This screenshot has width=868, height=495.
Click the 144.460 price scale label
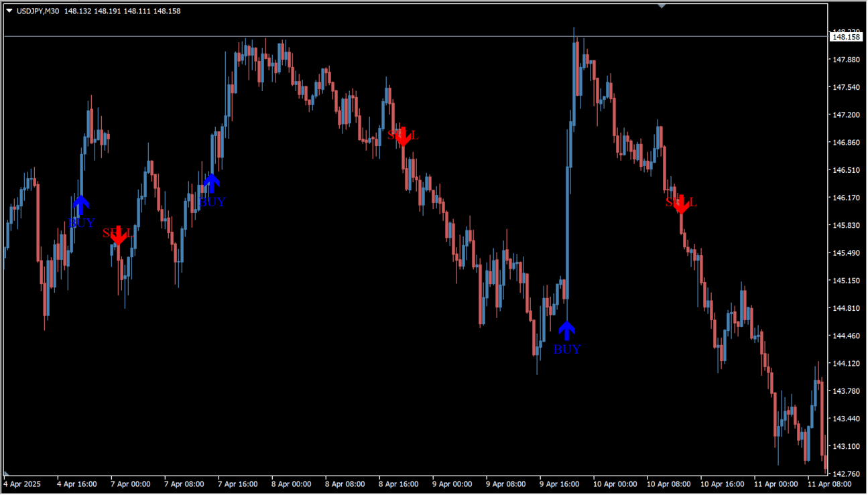point(846,336)
